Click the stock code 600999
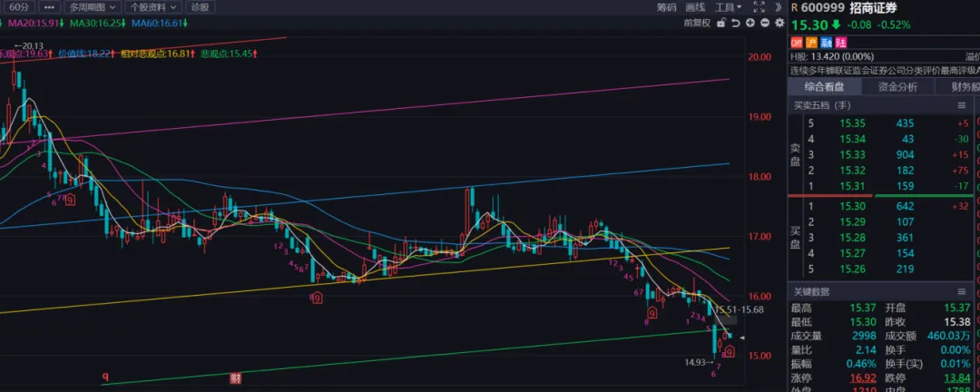This screenshot has height=392, width=980. [822, 7]
